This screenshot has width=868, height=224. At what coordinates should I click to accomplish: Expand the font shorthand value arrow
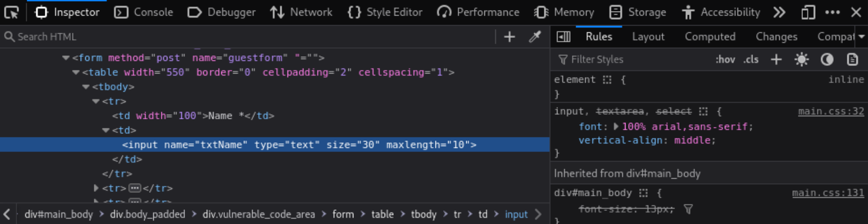click(x=615, y=126)
